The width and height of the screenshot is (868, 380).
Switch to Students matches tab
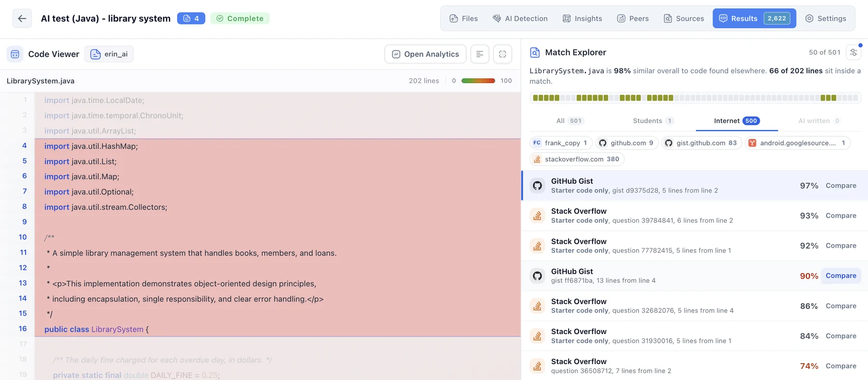point(653,121)
